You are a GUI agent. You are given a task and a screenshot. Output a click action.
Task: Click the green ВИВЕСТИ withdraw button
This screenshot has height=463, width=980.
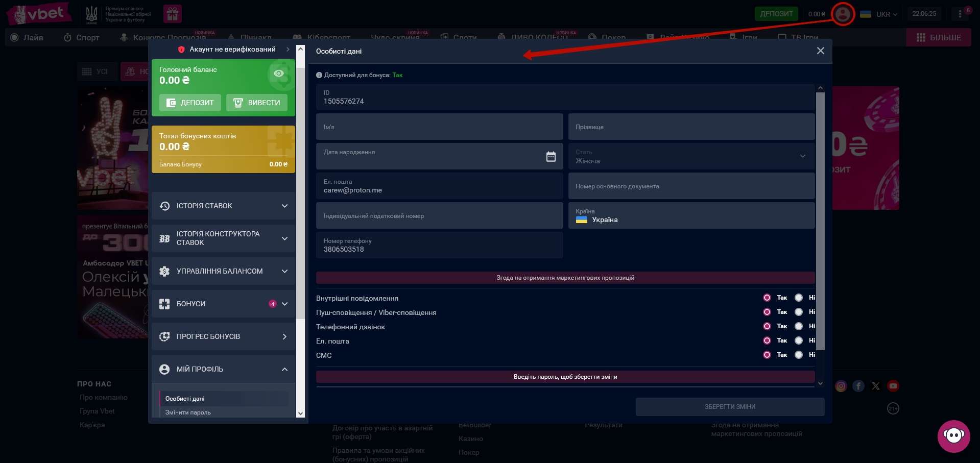pyautogui.click(x=257, y=103)
